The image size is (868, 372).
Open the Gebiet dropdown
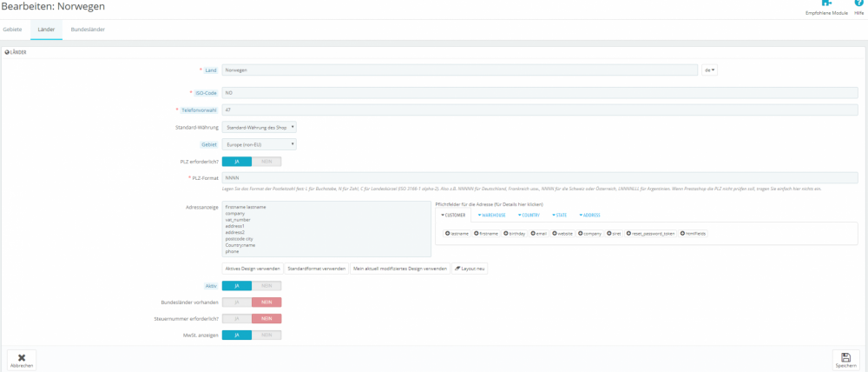pos(259,144)
